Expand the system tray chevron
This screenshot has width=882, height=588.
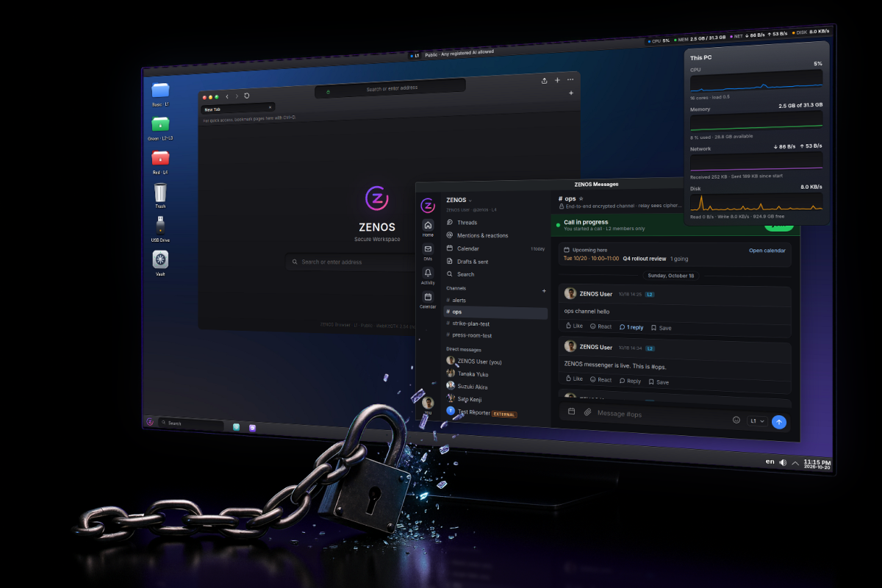(795, 463)
